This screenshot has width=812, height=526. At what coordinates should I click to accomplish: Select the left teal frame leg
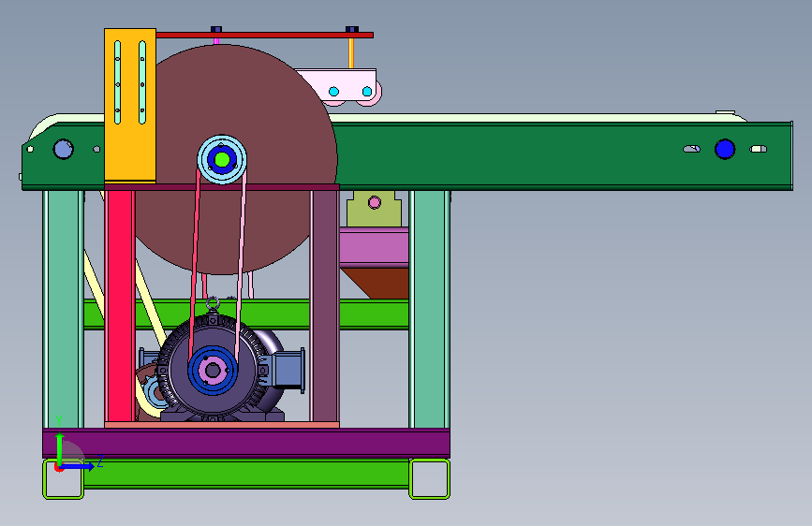[63, 309]
